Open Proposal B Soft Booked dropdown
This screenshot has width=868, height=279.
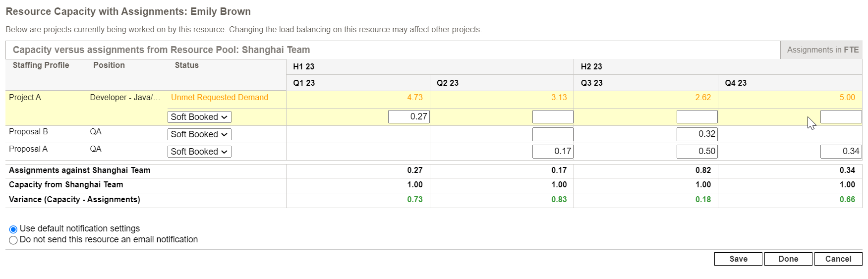pos(199,134)
